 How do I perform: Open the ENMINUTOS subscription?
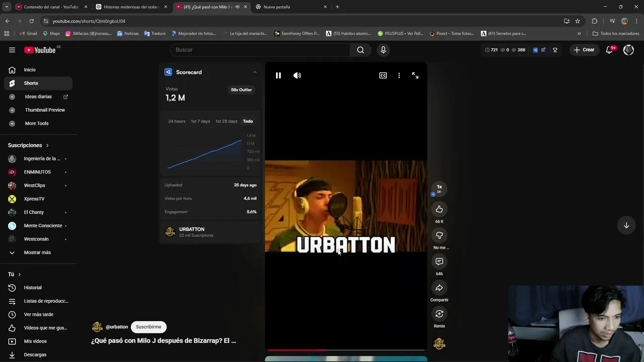point(38,172)
